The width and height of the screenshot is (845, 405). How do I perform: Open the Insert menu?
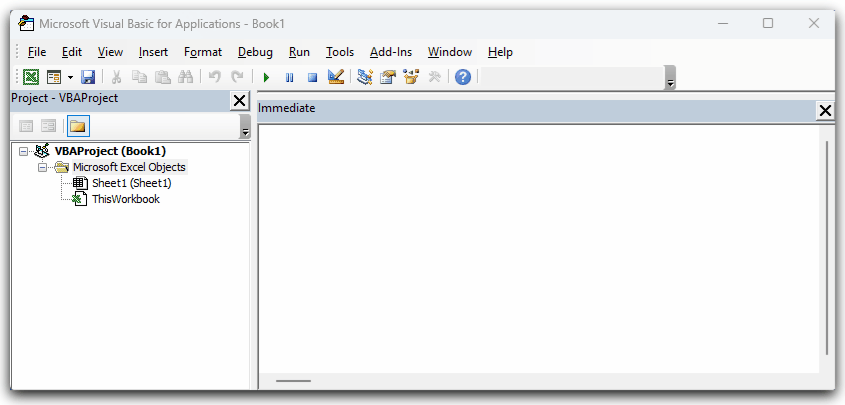(x=154, y=52)
